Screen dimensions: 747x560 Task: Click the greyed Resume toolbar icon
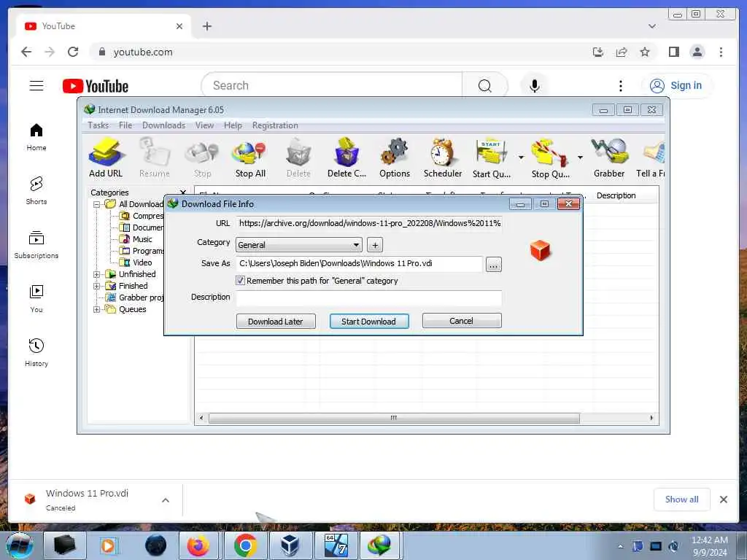pyautogui.click(x=155, y=157)
